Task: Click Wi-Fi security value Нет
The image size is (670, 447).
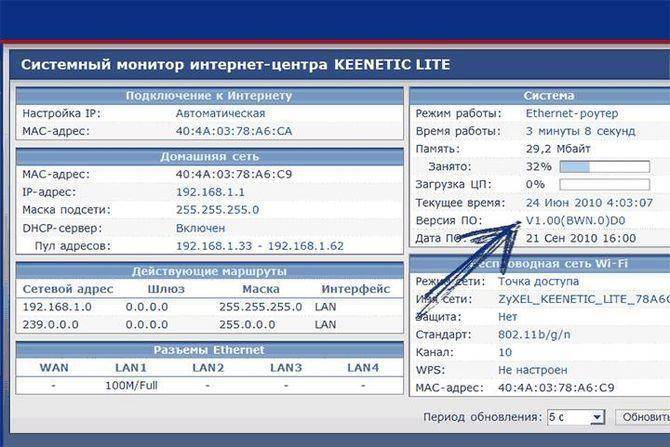Action: pos(508,317)
